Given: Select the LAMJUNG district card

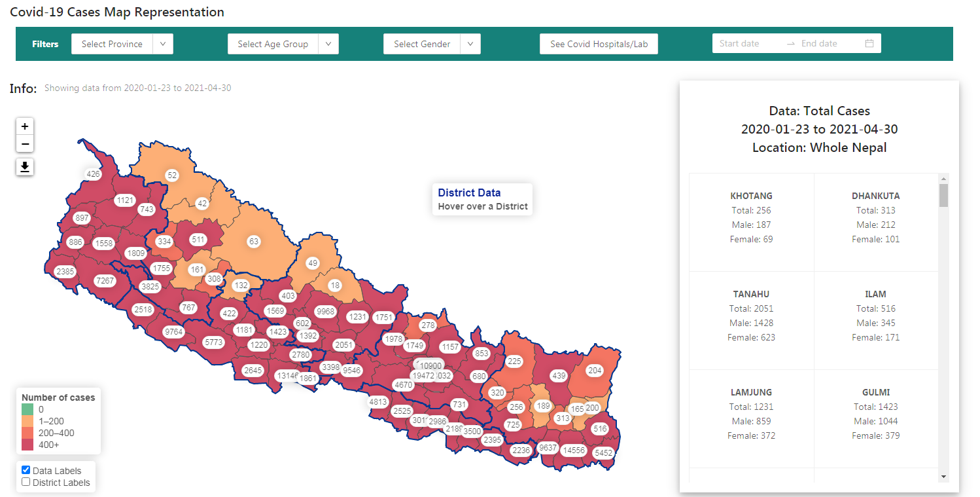Looking at the screenshot, I should (x=751, y=418).
